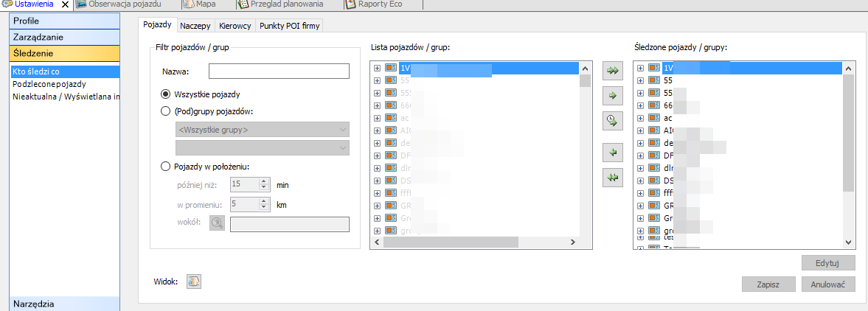868x311 pixels.
Task: Select the Wszystkie pojazdy radio button
Action: 165,94
